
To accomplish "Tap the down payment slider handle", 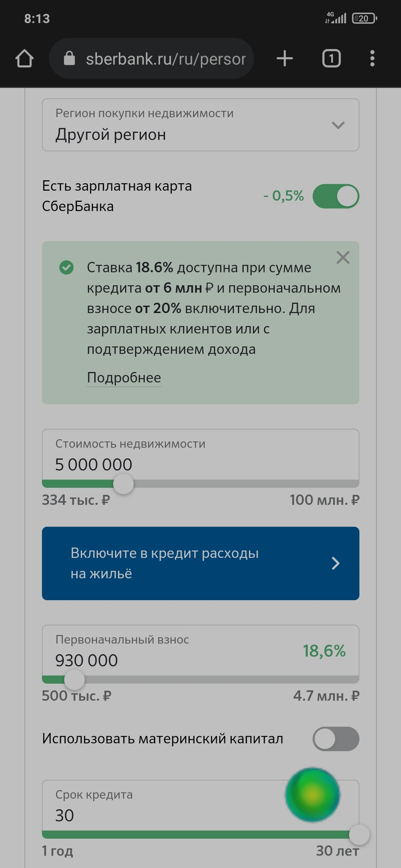I will 74,680.
